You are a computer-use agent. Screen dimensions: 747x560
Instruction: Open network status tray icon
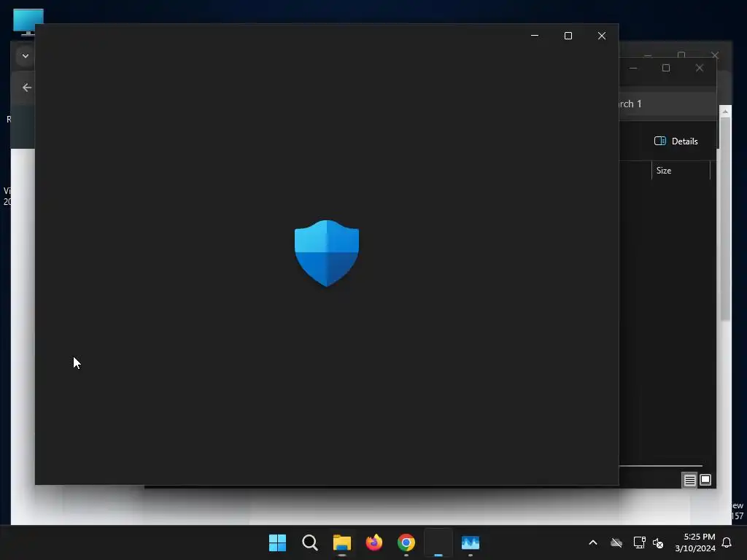639,542
